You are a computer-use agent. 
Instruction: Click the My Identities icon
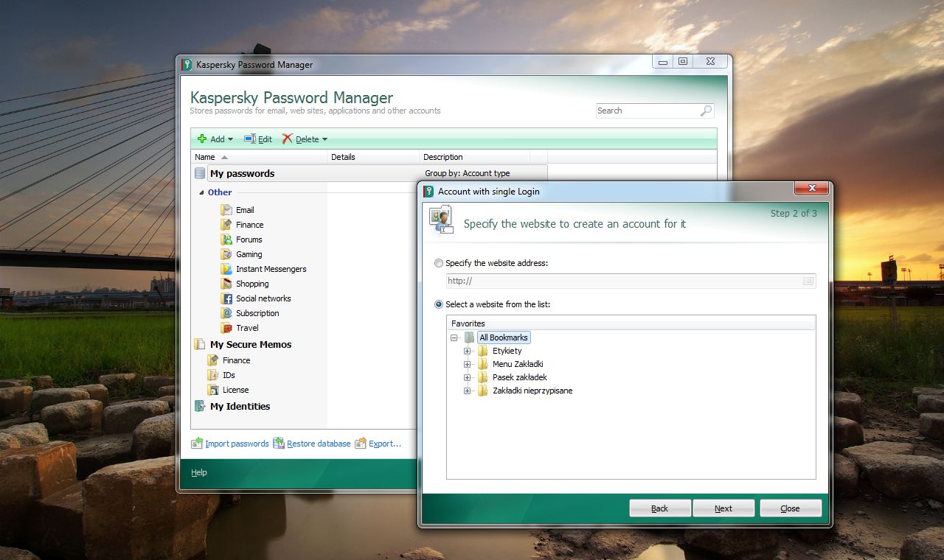click(x=199, y=406)
